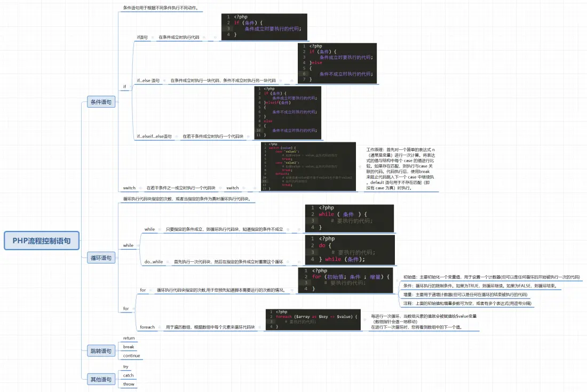Click the 增量 for-loop note

(465, 294)
